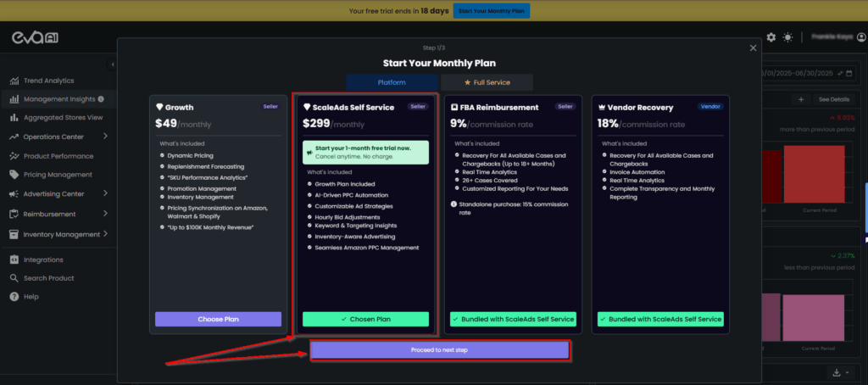
Task: Close the Start Your Monthly Plan dialog
Action: [753, 48]
